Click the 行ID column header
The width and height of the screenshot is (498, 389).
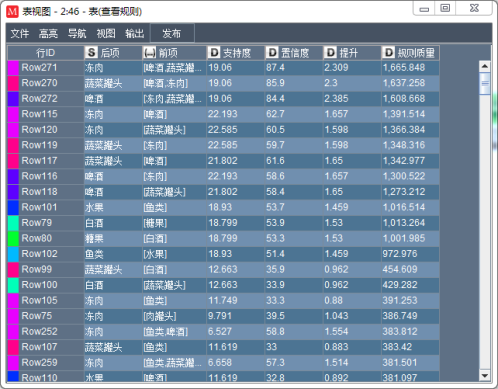point(46,53)
